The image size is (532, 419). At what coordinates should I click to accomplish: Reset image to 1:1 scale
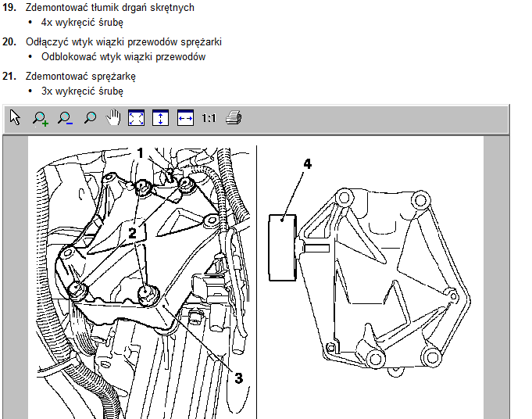tap(209, 118)
